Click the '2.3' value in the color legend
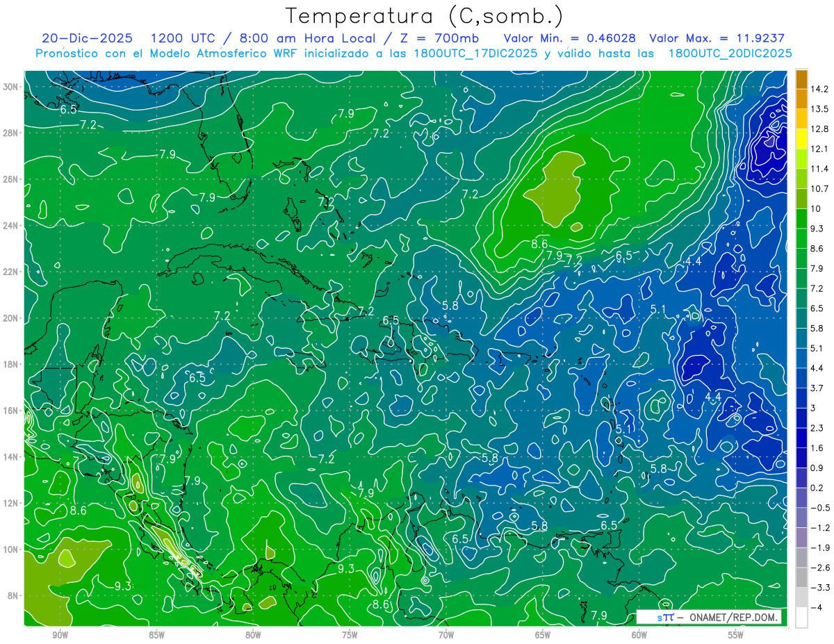Image resolution: width=834 pixels, height=644 pixels. point(818,428)
